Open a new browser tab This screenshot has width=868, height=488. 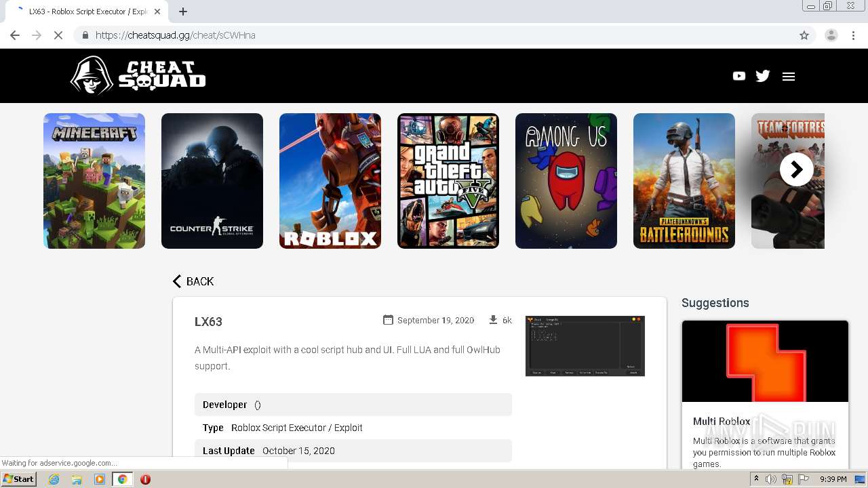[183, 12]
